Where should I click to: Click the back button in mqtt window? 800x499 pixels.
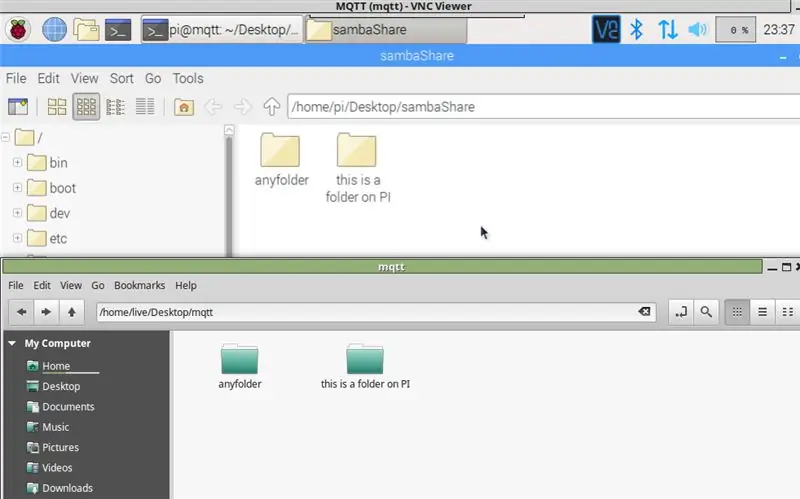[x=21, y=312]
